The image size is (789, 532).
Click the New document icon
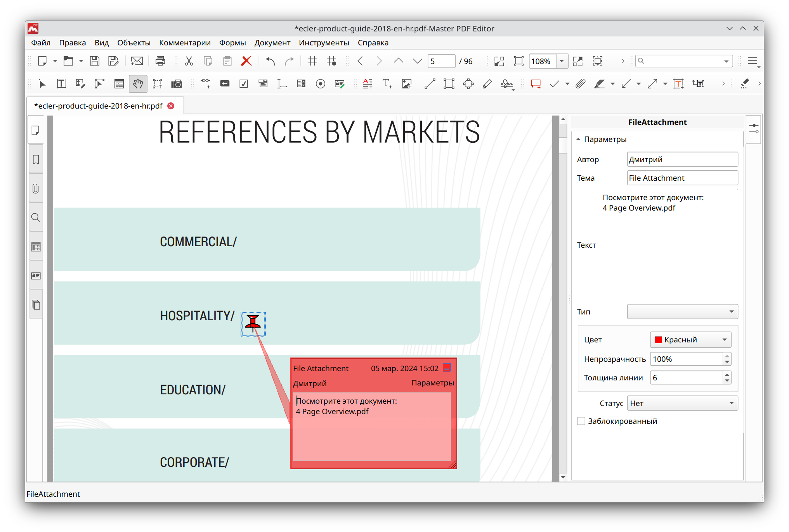pos(42,61)
